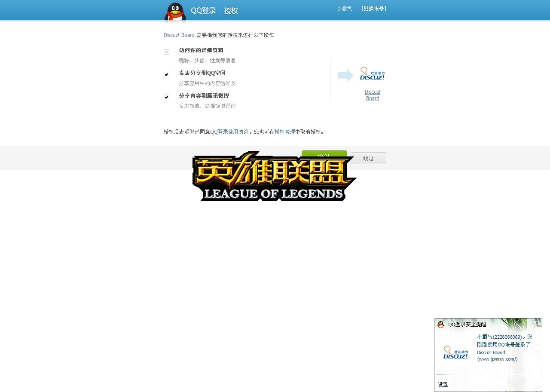Uncheck 发表分享到QQ空间 checkbox
550x392 pixels.
166,74
